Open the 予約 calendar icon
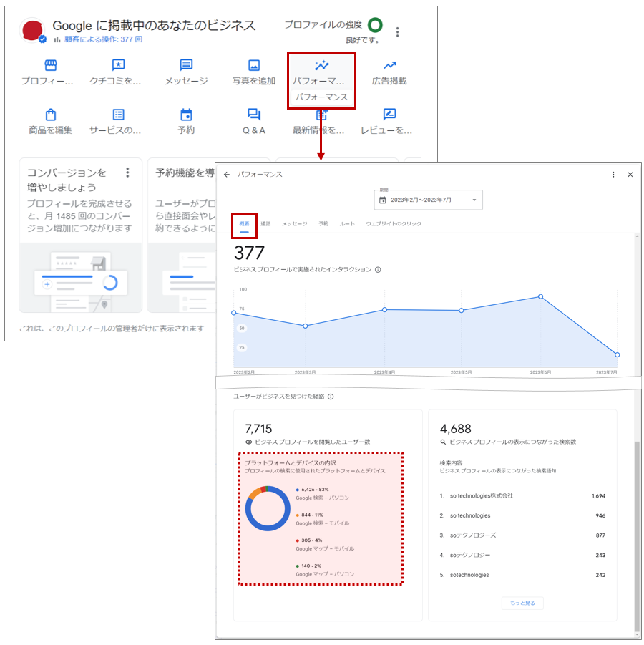Image resolution: width=644 pixels, height=645 pixels. coord(186,115)
